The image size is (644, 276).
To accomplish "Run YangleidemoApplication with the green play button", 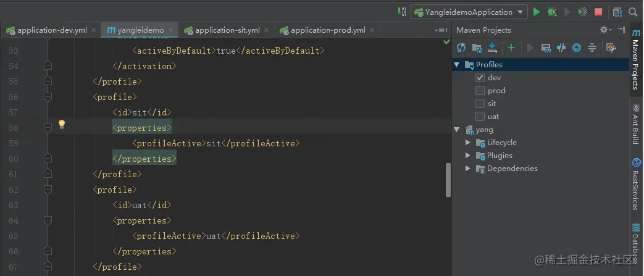I will 537,12.
